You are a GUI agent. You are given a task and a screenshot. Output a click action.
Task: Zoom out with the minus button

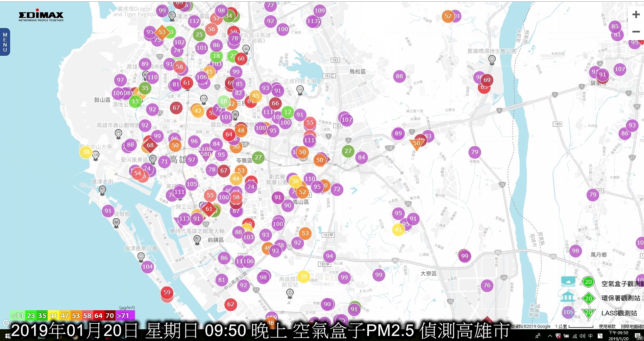pos(636,32)
